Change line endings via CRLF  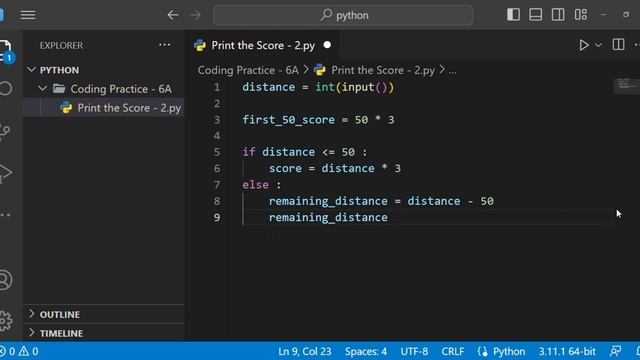[x=452, y=351]
